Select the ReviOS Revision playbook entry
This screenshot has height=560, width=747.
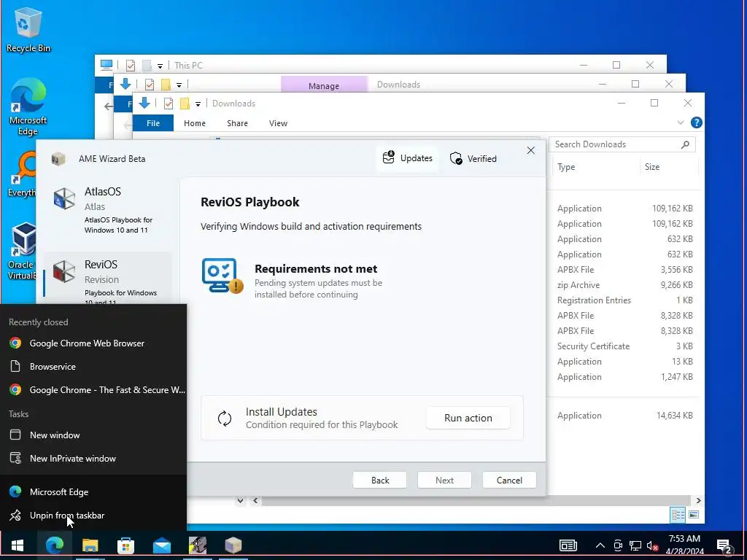click(108, 279)
